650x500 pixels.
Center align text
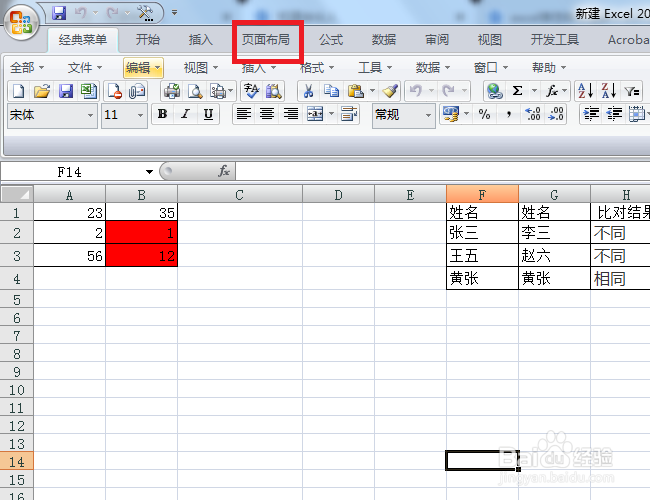pyautogui.click(x=267, y=114)
